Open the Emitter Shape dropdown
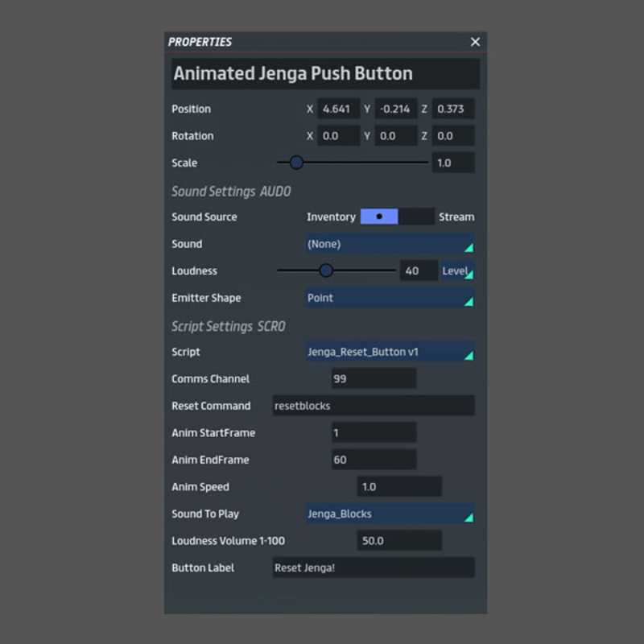Viewport: 644px width, 644px height. click(389, 298)
